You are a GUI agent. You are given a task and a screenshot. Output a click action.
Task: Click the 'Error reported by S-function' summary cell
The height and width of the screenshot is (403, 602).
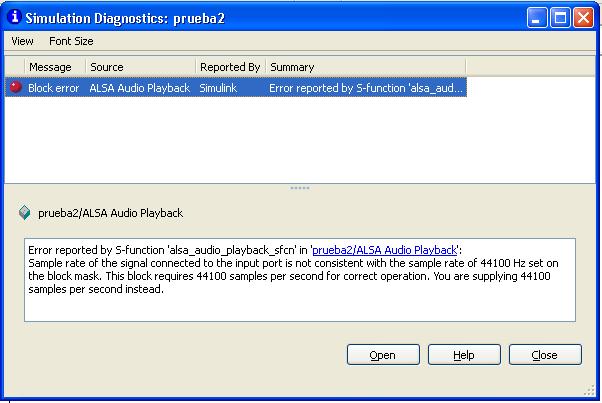(366, 88)
